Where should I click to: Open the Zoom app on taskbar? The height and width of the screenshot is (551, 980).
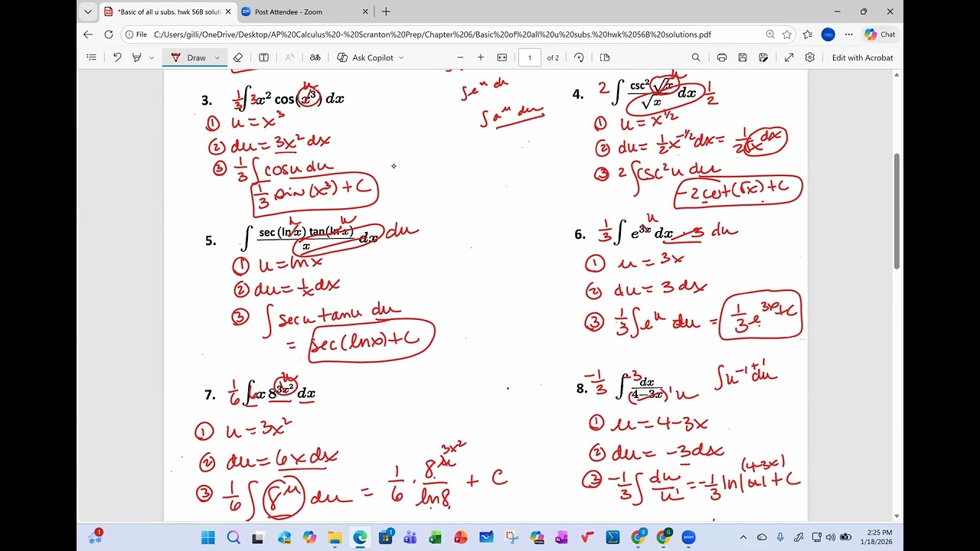pyautogui.click(x=688, y=537)
